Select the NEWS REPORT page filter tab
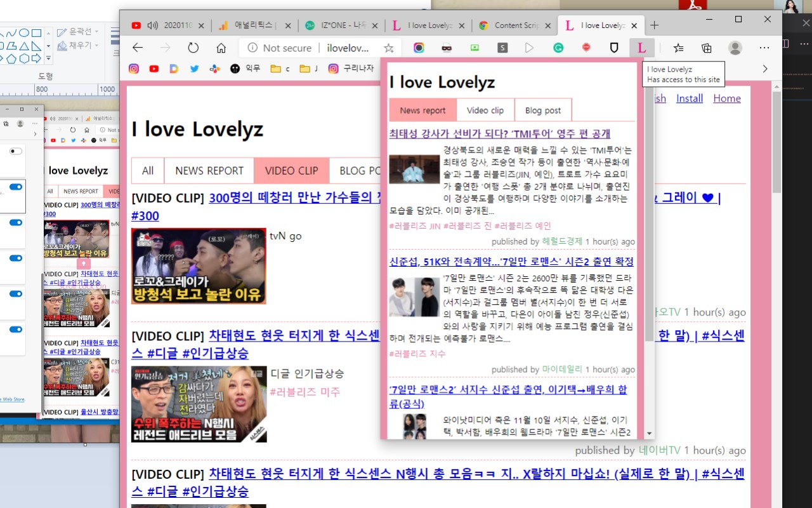 coord(209,170)
